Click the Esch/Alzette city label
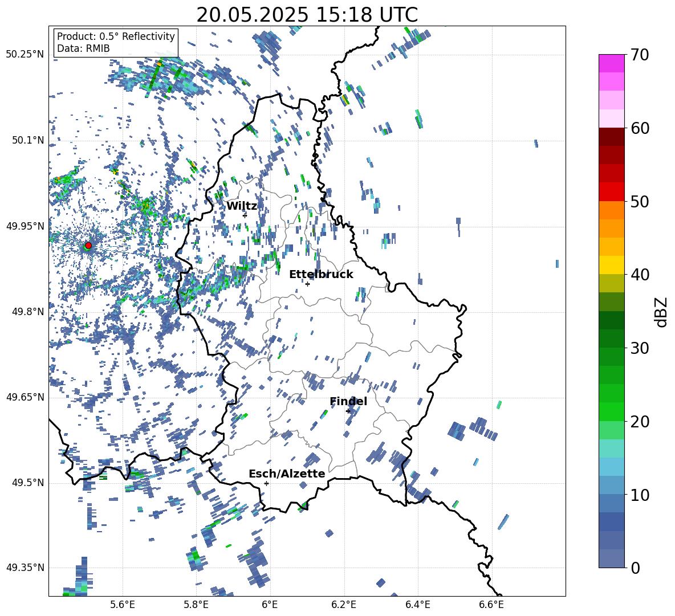 click(287, 474)
